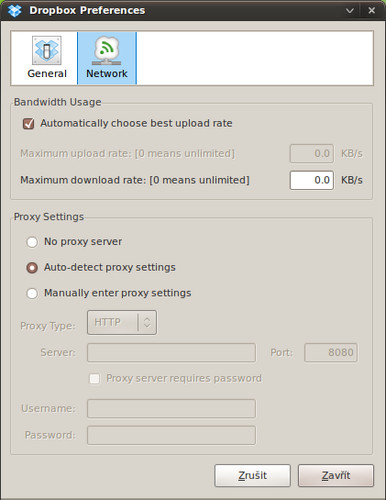Click the Port field showing 8080

click(331, 353)
